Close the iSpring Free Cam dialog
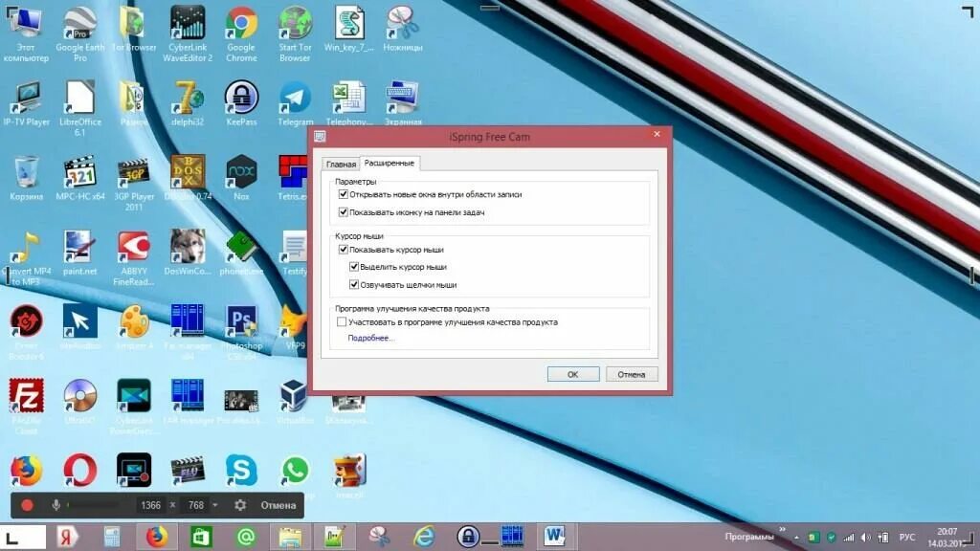Screen dimensions: 980x551 point(657,134)
